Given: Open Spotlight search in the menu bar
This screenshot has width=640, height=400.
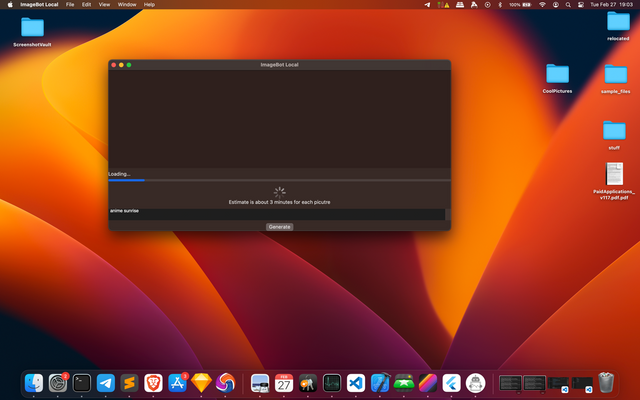Looking at the screenshot, I should click(x=568, y=4).
